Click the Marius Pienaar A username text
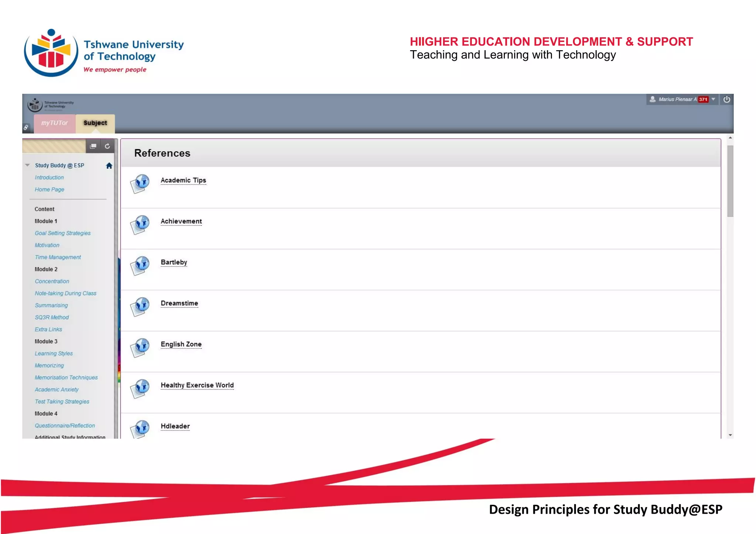Screen dimensions: 756x534 pos(678,99)
